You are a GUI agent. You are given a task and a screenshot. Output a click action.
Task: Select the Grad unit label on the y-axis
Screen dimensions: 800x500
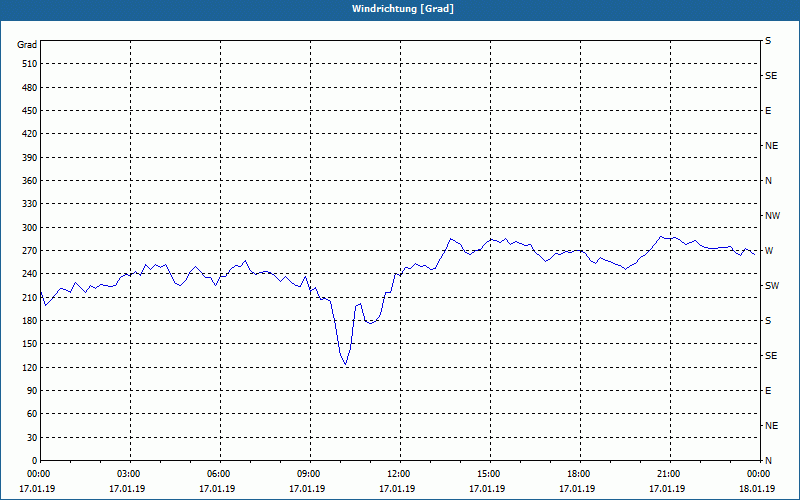coord(27,45)
